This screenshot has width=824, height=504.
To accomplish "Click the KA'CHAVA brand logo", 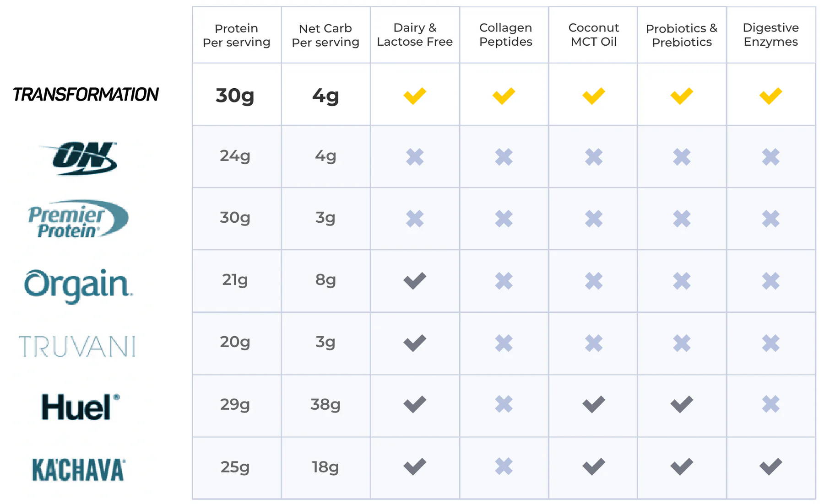I will pos(79,469).
